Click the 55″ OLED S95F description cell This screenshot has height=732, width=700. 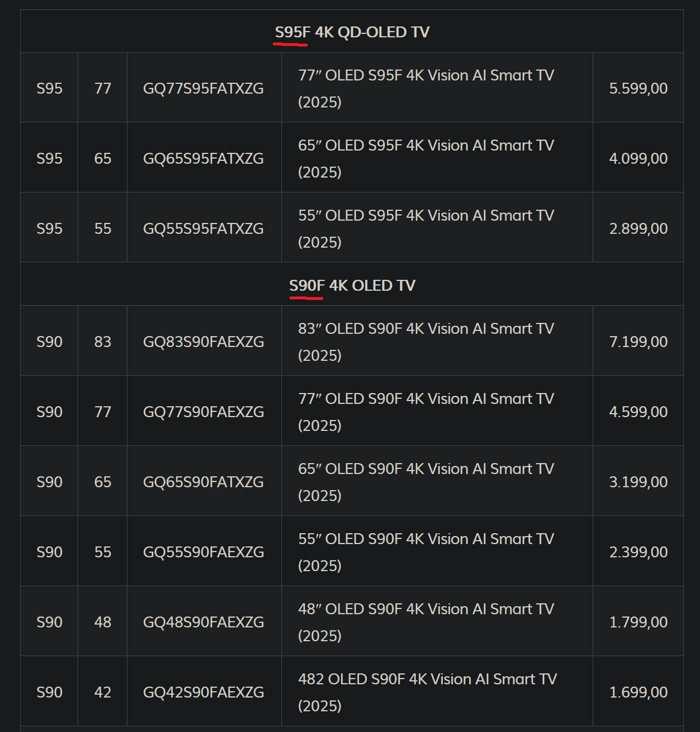(437, 228)
